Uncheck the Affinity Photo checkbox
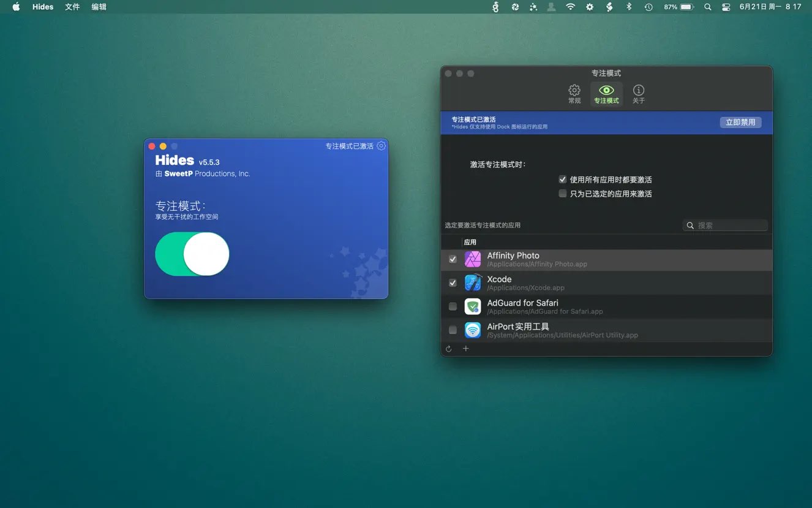 coord(453,259)
